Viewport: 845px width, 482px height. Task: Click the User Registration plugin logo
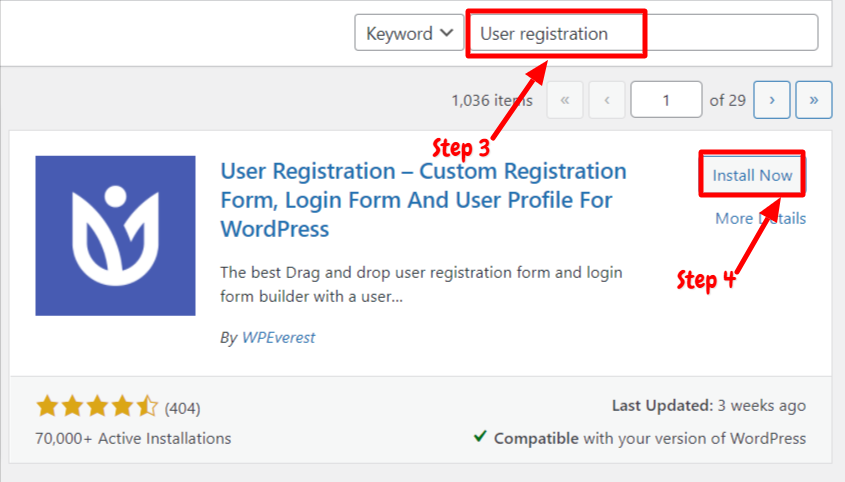click(115, 236)
